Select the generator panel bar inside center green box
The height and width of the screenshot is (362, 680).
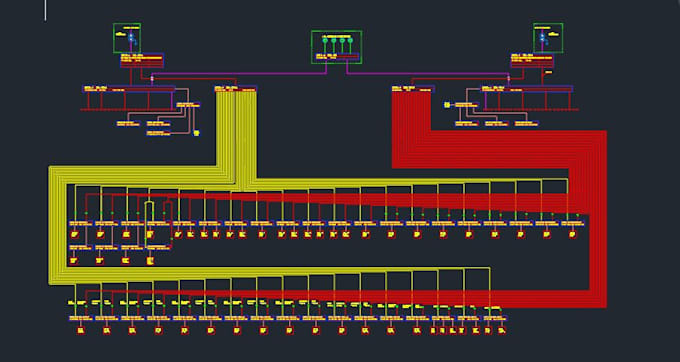(337, 56)
